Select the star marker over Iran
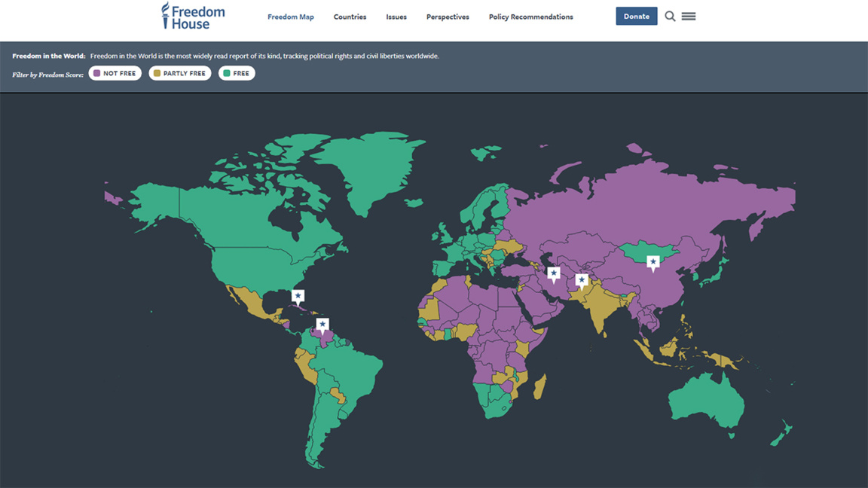This screenshot has height=488, width=868. pos(554,273)
